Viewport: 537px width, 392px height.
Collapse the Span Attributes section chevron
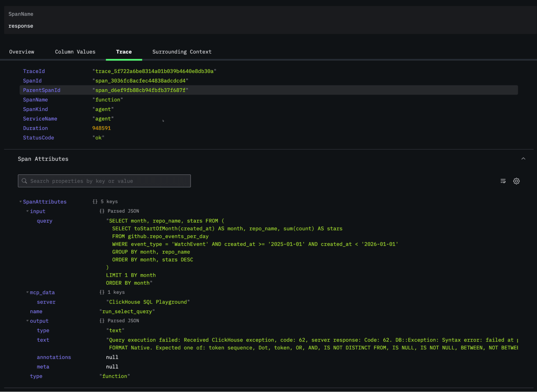pos(523,159)
